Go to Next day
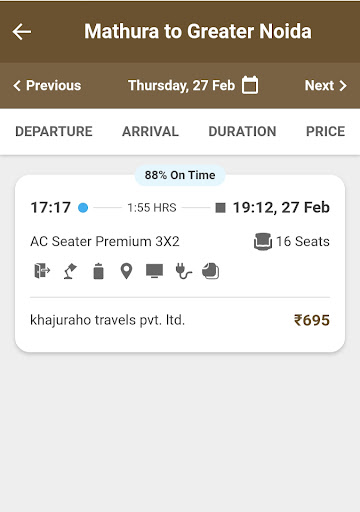 click(x=326, y=85)
